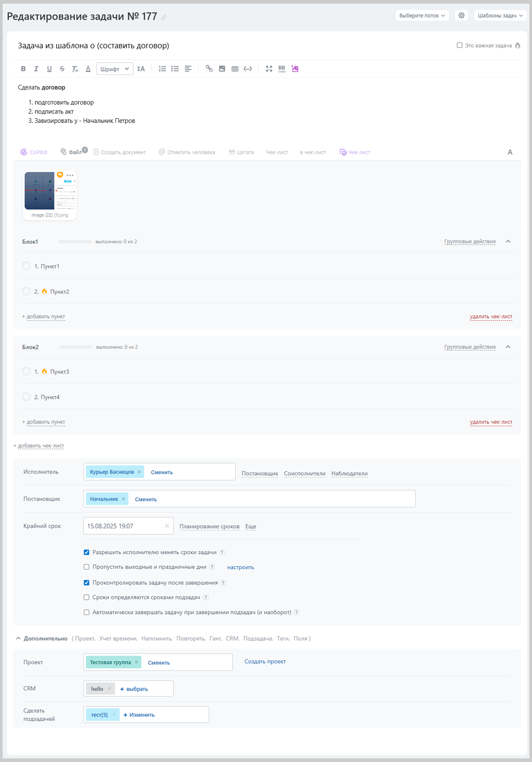Open the Выберите поток dropdown
This screenshot has width=532, height=762.
pos(422,16)
